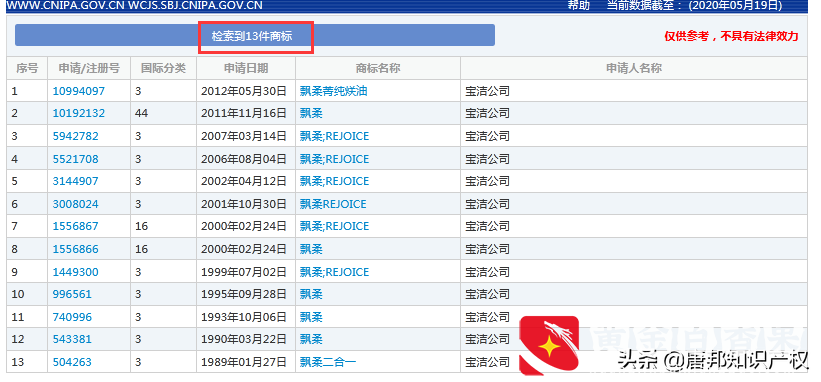
Task: Click 宝洁公司 in row 1
Action: point(487,91)
